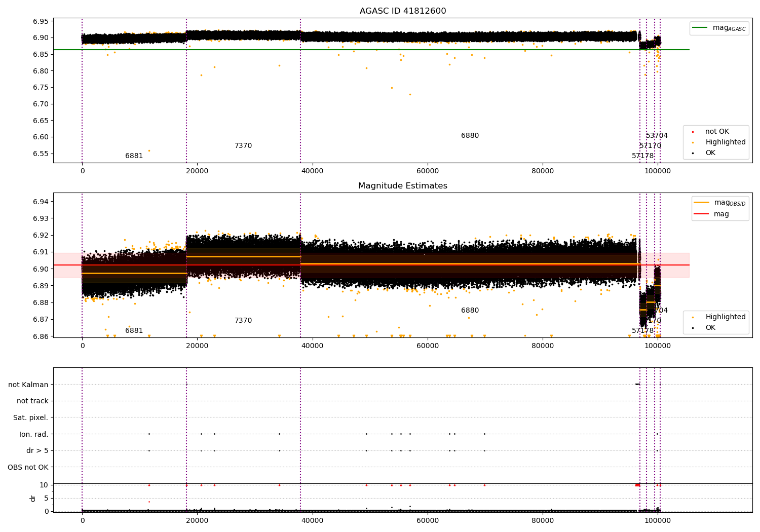Click OBSID label '7370' in AGASC ID plot

(243, 146)
